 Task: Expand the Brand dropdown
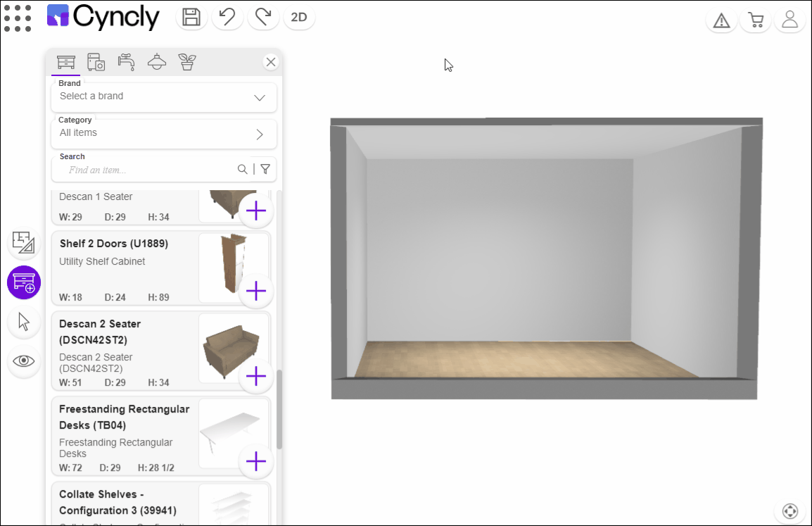coord(163,97)
